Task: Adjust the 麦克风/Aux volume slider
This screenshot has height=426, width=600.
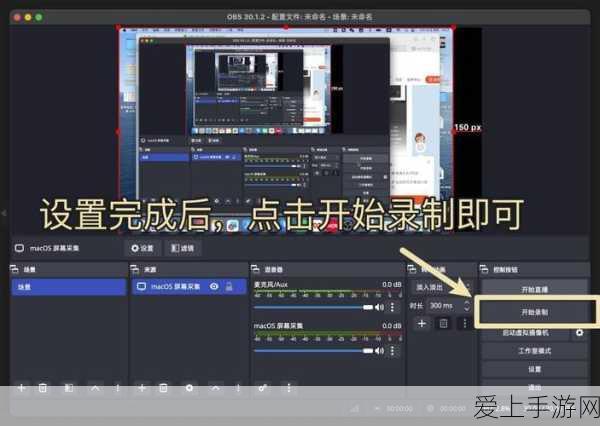Action: pyautogui.click(x=313, y=307)
